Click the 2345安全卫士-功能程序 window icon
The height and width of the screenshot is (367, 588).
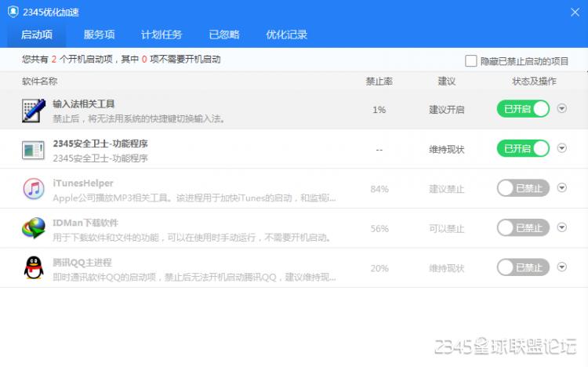33,150
